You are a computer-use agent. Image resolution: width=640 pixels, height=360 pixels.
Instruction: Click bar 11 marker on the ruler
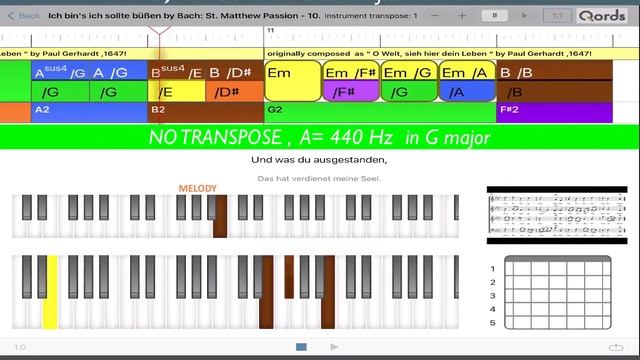pos(271,31)
